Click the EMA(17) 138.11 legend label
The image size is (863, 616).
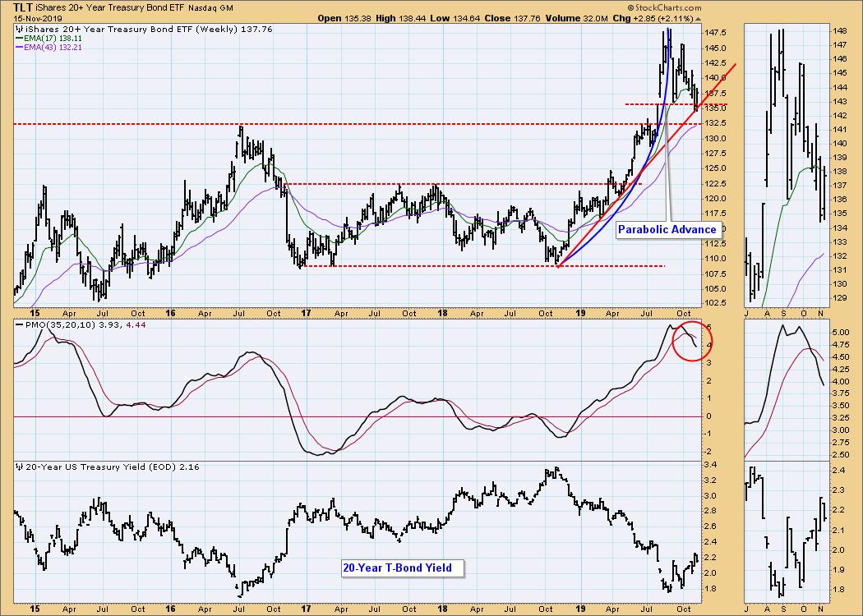pyautogui.click(x=53, y=39)
